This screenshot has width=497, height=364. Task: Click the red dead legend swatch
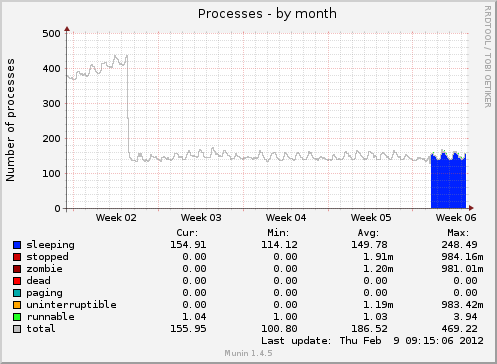point(17,281)
